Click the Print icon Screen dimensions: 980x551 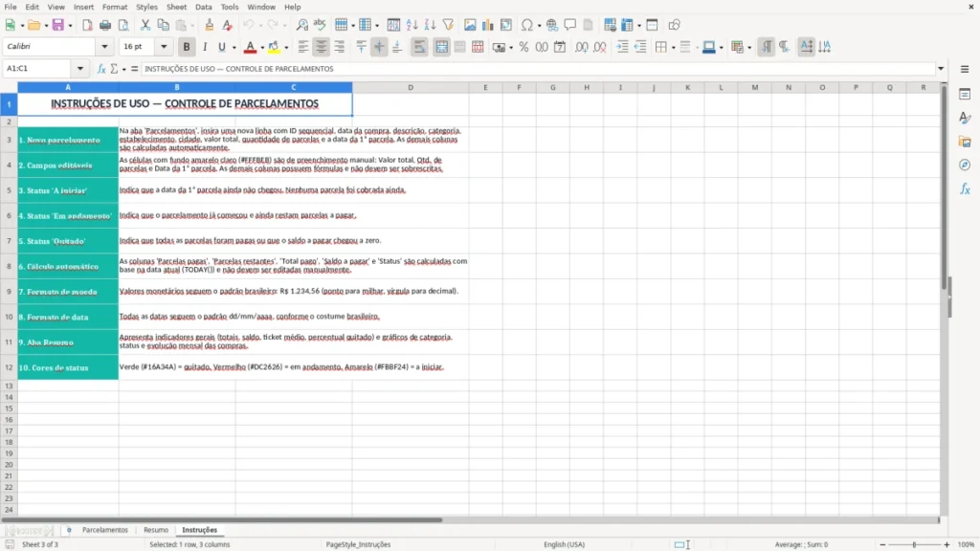tap(105, 25)
